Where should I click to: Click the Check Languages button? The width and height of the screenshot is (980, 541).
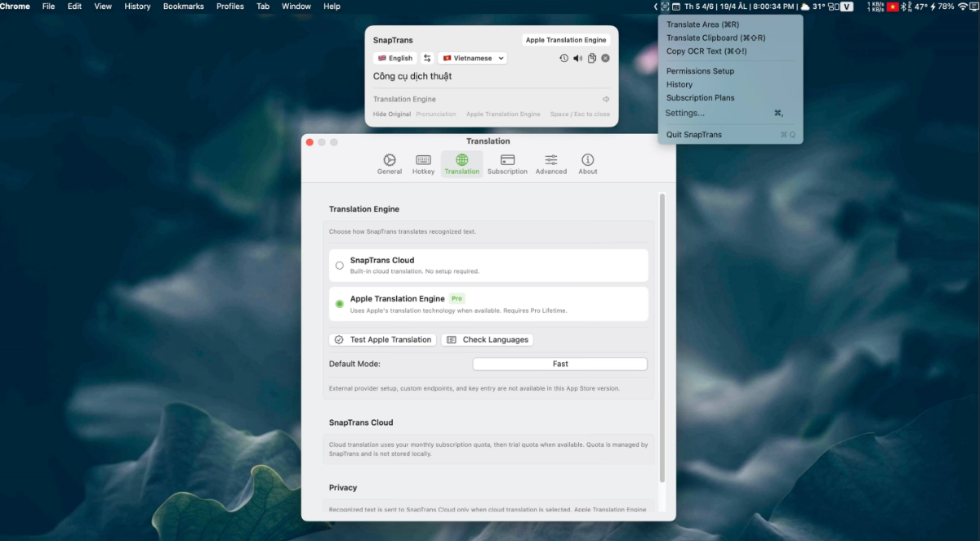coord(488,340)
